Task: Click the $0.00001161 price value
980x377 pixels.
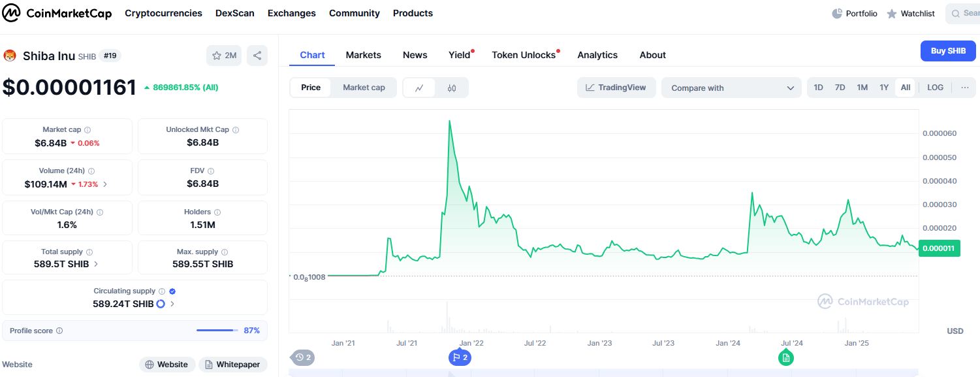Action: tap(70, 88)
